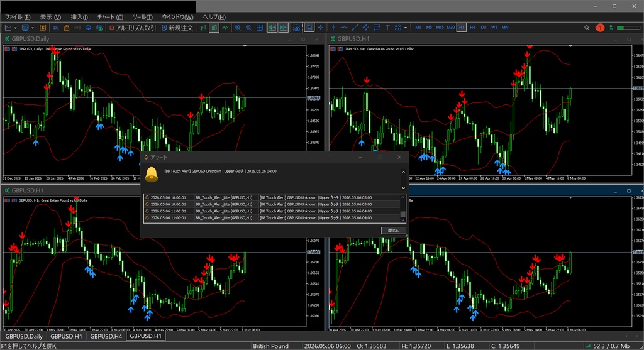Switch to the GBPUSD,Daily bottom tab
The height and width of the screenshot is (350, 644).
[x=24, y=336]
